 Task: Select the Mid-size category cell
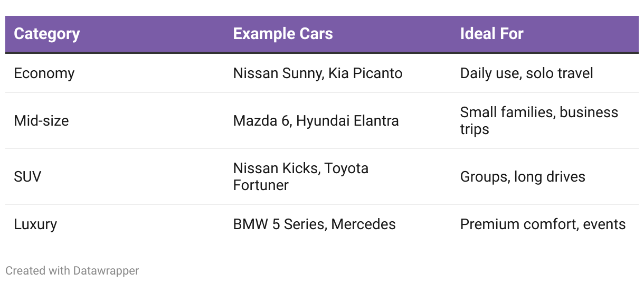pyautogui.click(x=41, y=120)
